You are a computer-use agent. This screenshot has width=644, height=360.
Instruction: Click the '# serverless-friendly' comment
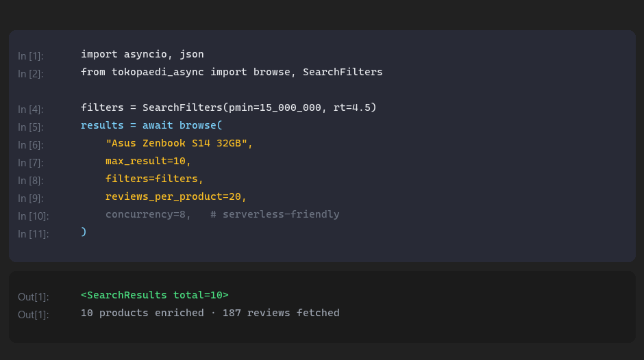(x=275, y=214)
